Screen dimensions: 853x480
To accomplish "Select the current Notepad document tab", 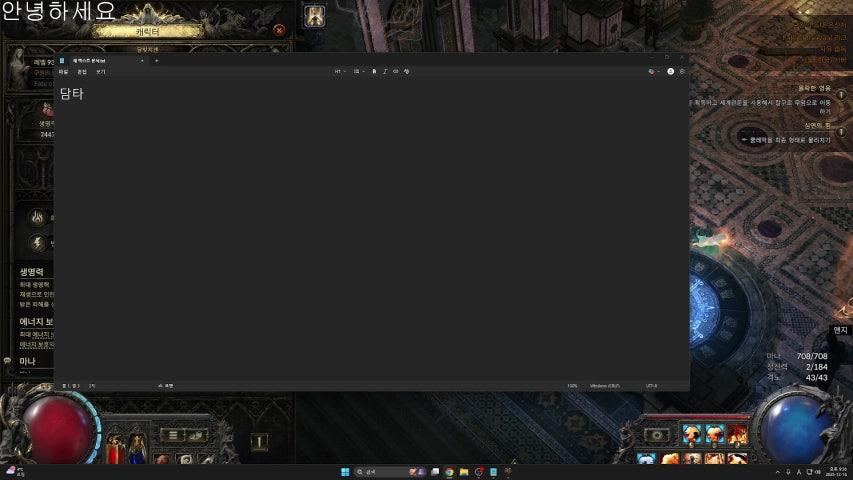I will click(103, 61).
